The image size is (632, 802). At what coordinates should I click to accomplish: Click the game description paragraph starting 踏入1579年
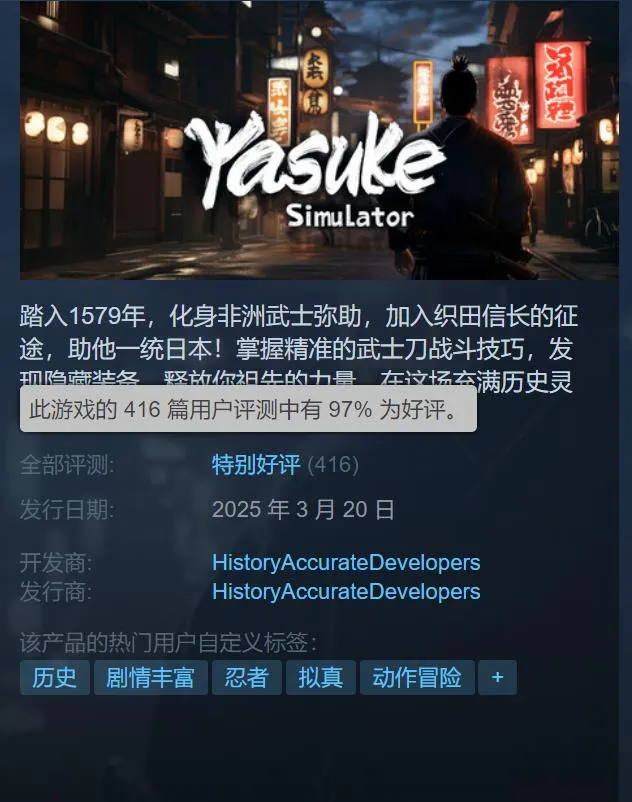point(299,348)
